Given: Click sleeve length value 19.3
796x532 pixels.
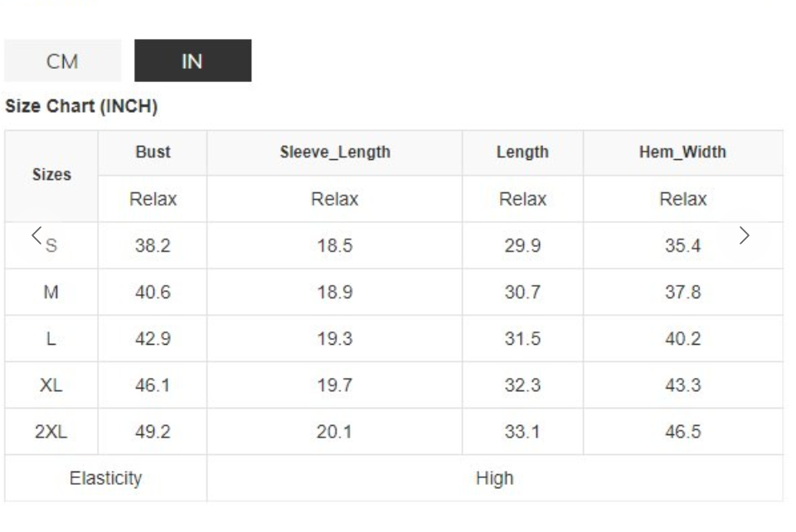Looking at the screenshot, I should pyautogui.click(x=335, y=339).
